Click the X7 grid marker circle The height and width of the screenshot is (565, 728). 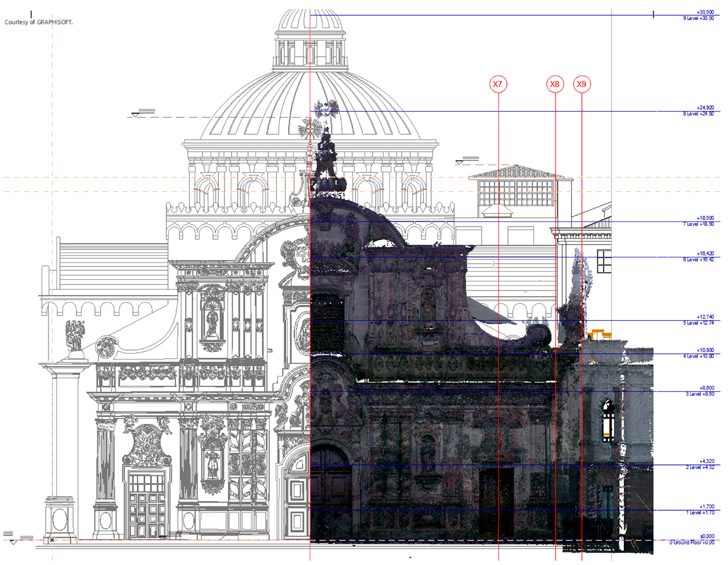tap(498, 84)
